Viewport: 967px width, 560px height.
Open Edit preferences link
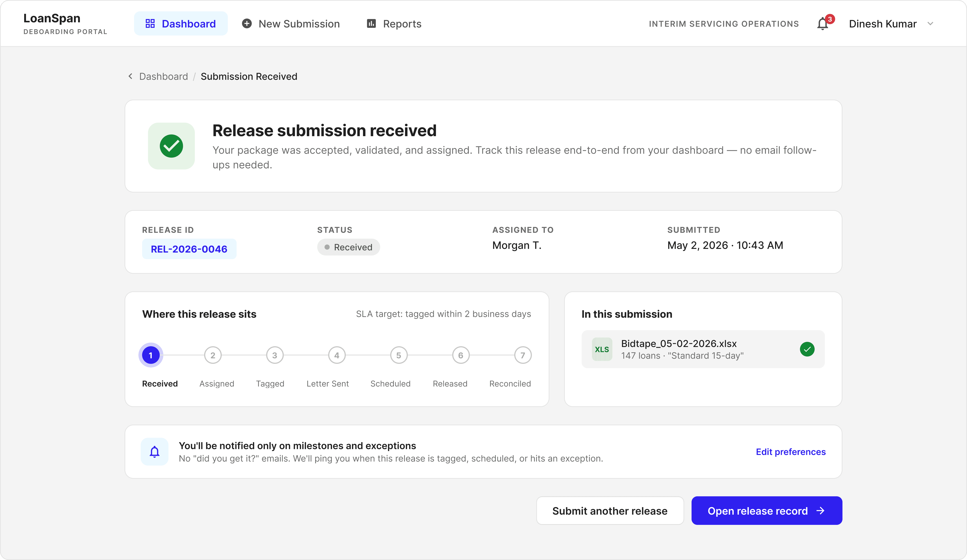pos(790,451)
